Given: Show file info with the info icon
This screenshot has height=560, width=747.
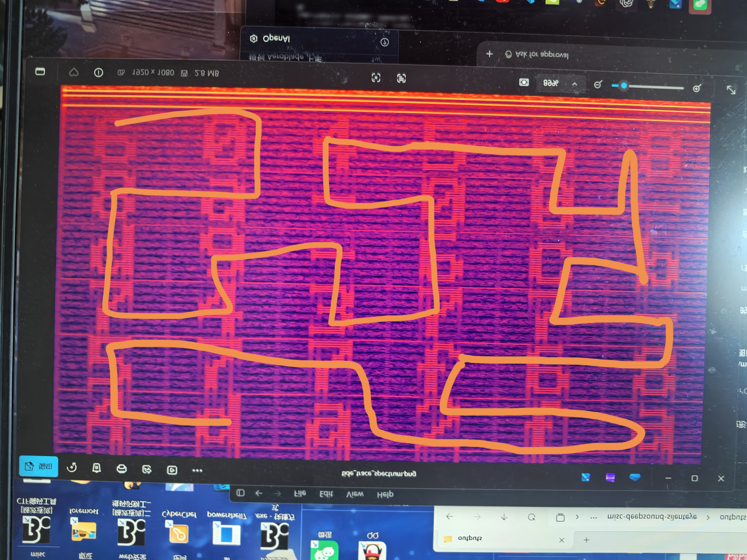Looking at the screenshot, I should pos(99,73).
